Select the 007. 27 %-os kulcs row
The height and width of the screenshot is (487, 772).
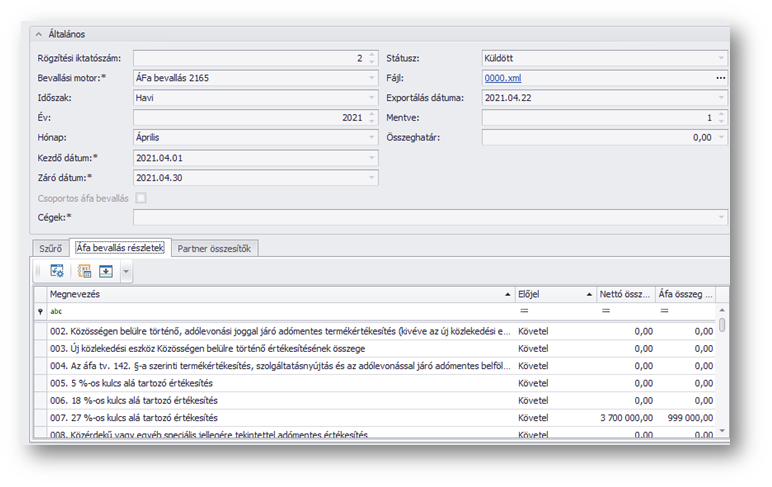[270, 417]
